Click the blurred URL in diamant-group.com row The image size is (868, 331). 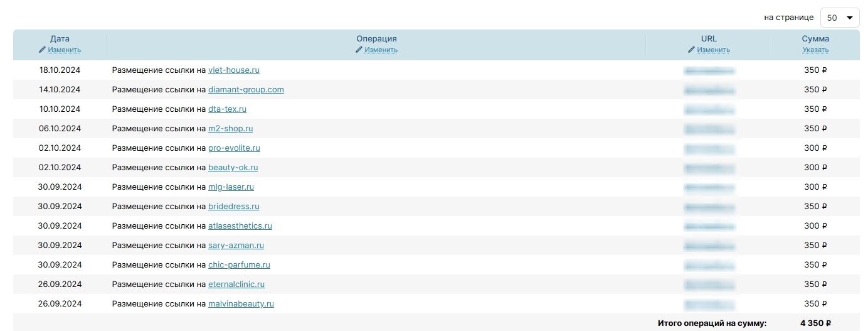(709, 90)
